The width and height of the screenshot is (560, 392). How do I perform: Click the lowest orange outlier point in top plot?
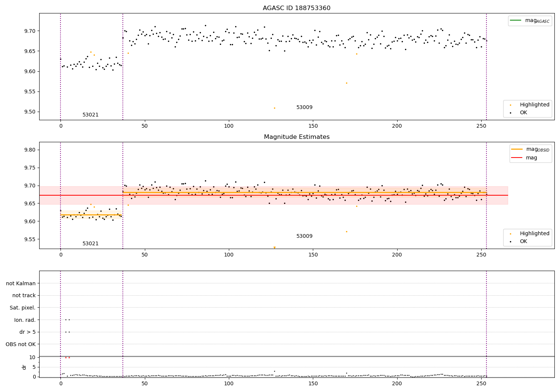[x=274, y=108]
